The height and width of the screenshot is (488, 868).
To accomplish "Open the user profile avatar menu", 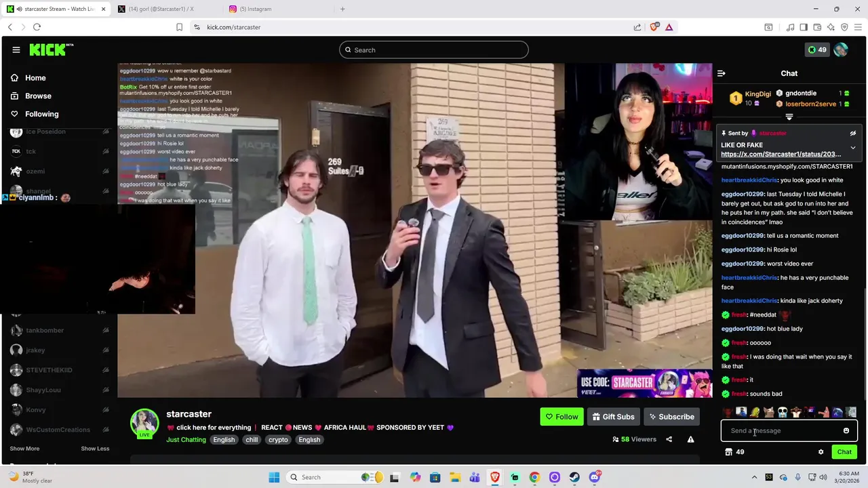I will point(841,49).
